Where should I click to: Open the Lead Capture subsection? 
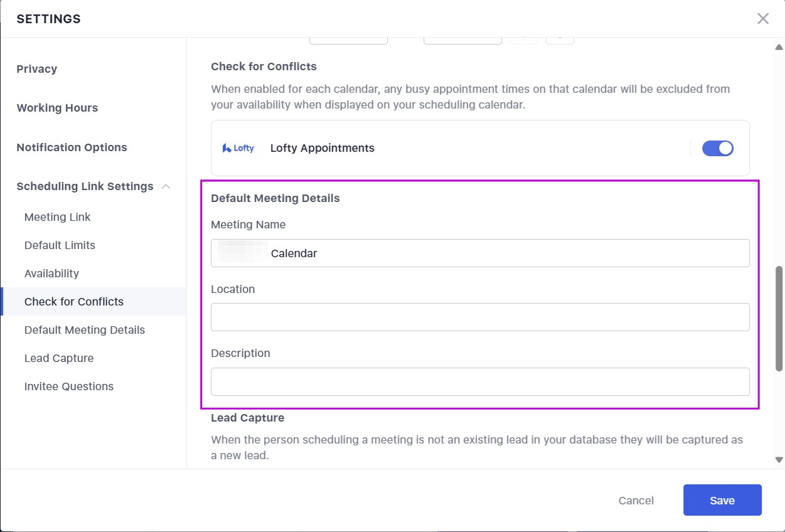click(x=59, y=358)
